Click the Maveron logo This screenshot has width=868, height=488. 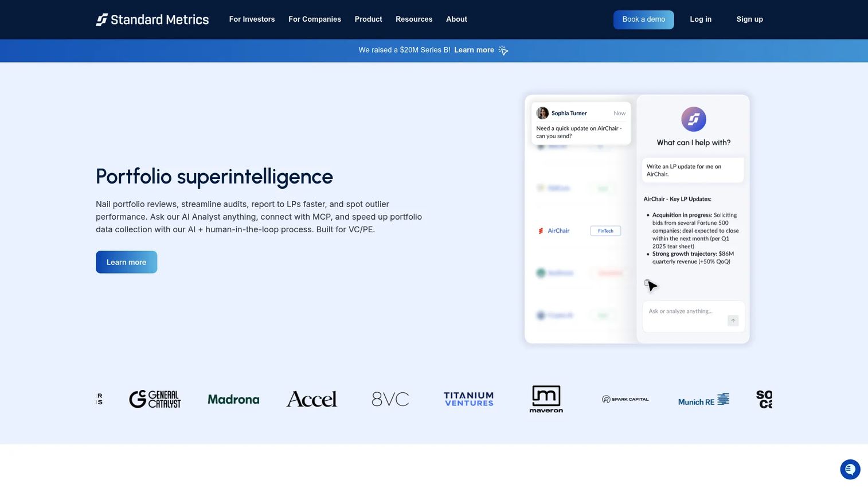tap(546, 399)
